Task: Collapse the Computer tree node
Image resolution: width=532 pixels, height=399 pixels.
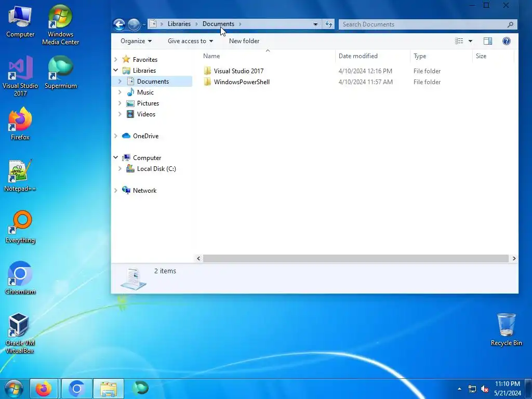Action: pyautogui.click(x=116, y=157)
